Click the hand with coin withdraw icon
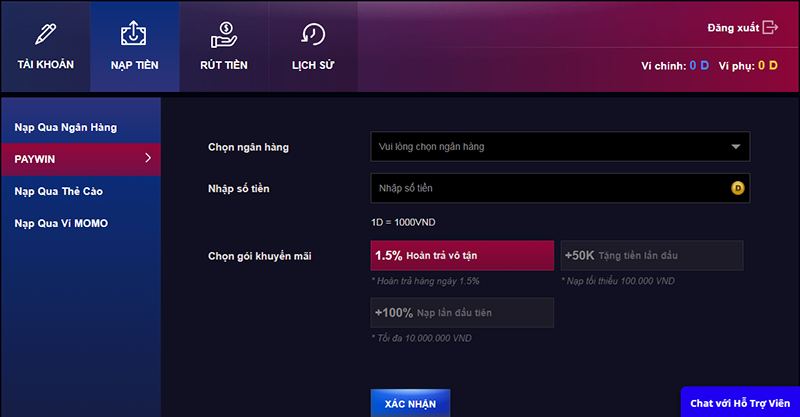The width and height of the screenshot is (800, 417). tap(223, 35)
